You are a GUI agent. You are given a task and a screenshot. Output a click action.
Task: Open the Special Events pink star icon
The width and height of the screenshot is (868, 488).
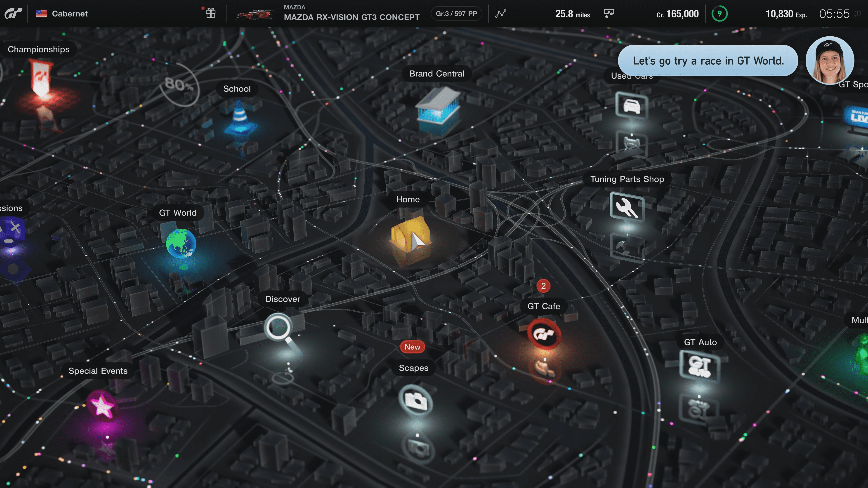pyautogui.click(x=102, y=406)
